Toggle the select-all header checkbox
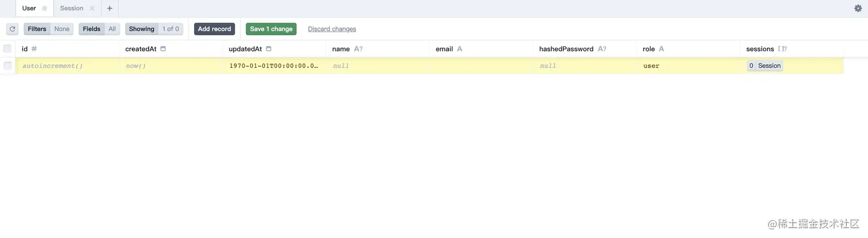This screenshot has width=868, height=238. coord(7,49)
